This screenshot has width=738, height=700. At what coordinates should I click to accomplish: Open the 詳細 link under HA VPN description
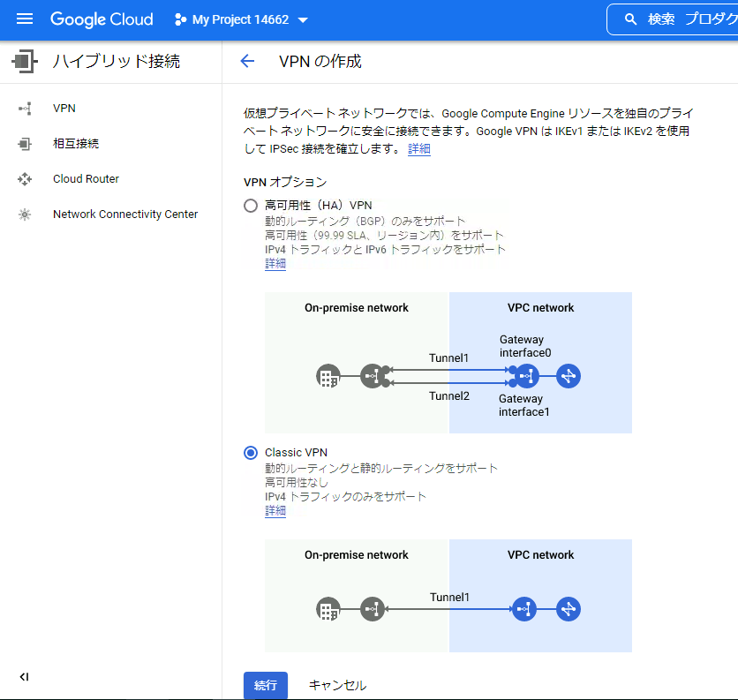[274, 263]
